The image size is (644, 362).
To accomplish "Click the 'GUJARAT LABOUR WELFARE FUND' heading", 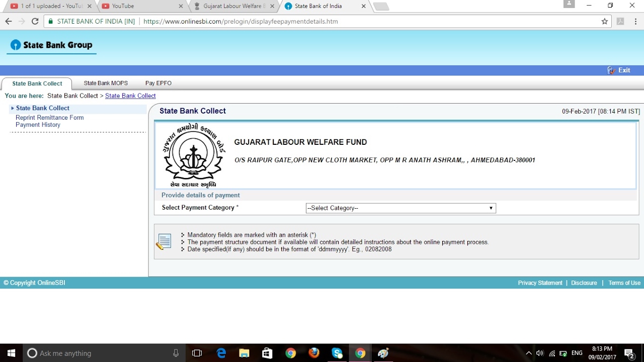I will (x=300, y=142).
